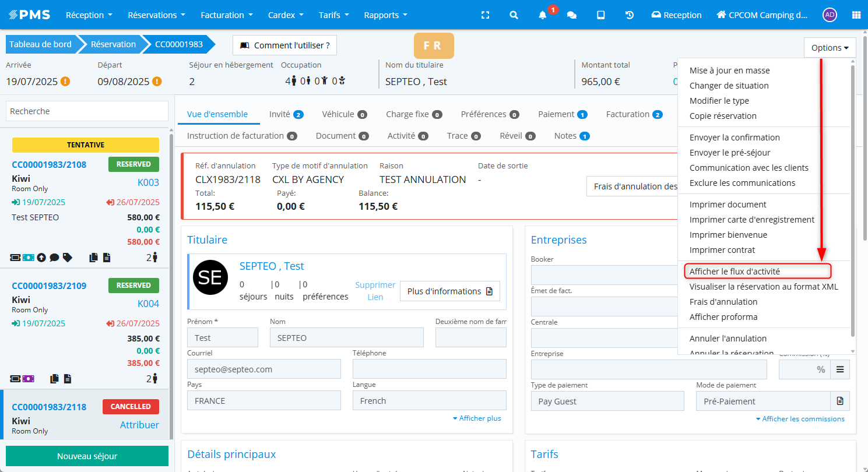Open the apps grid icon
868x472 pixels.
(856, 15)
